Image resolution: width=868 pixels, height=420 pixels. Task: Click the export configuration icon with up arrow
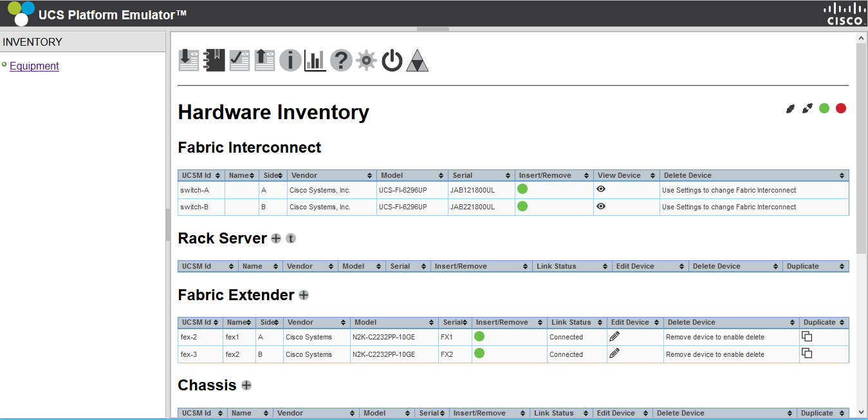click(x=264, y=60)
